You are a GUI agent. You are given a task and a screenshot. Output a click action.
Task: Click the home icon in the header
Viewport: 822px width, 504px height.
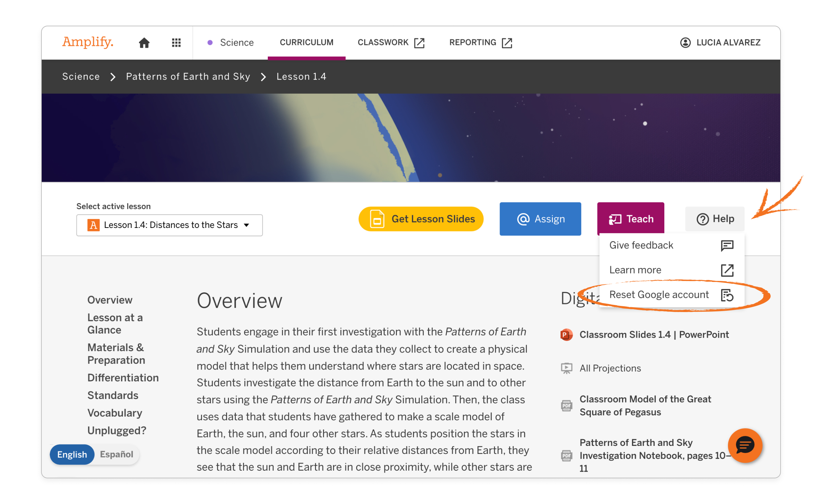click(x=144, y=42)
